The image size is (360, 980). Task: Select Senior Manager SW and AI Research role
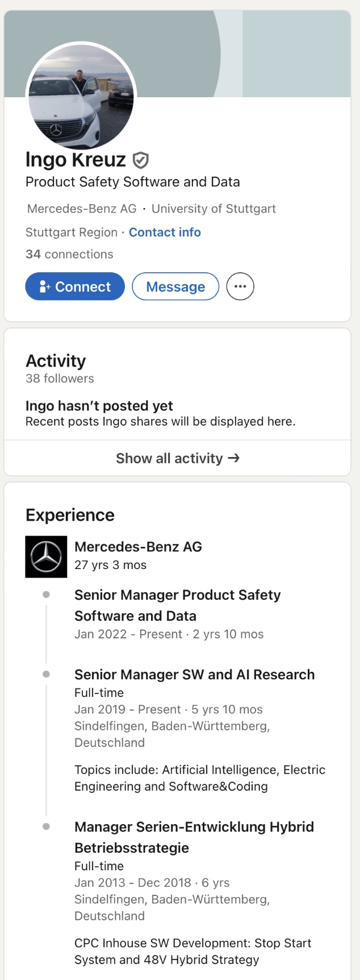pyautogui.click(x=194, y=675)
